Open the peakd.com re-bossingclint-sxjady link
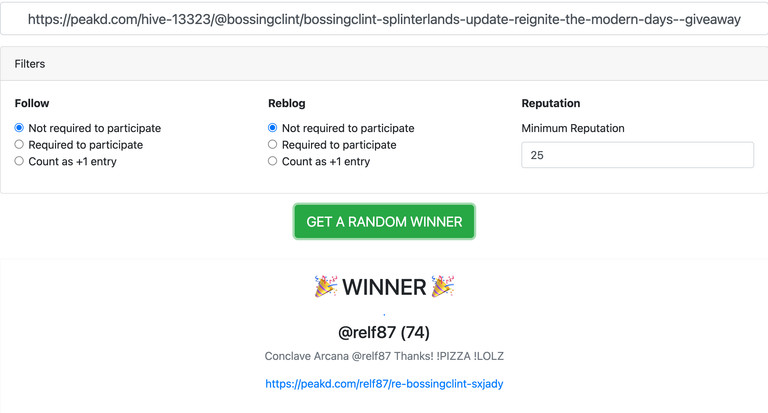 tap(384, 384)
